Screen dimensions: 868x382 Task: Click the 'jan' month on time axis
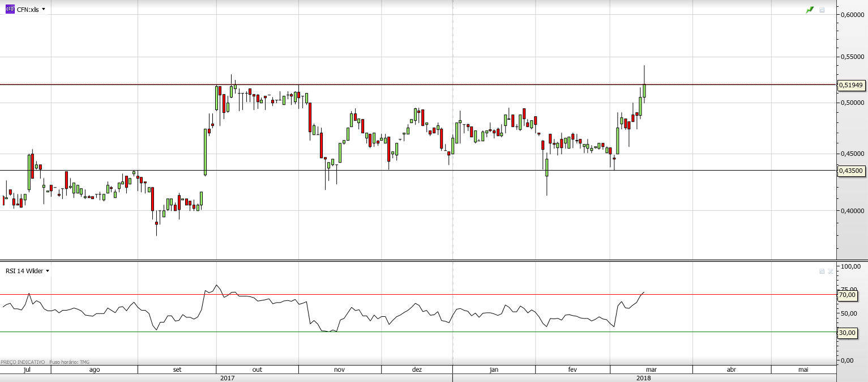(493, 370)
